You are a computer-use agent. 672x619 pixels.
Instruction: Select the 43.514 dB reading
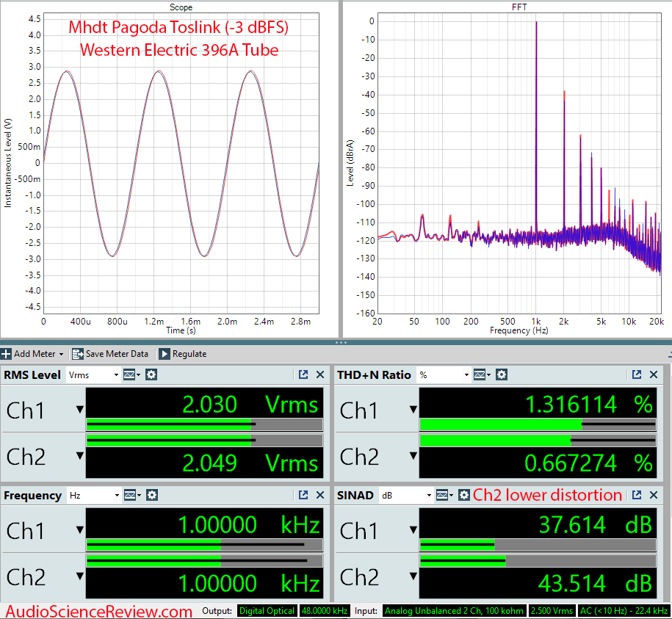click(x=596, y=583)
